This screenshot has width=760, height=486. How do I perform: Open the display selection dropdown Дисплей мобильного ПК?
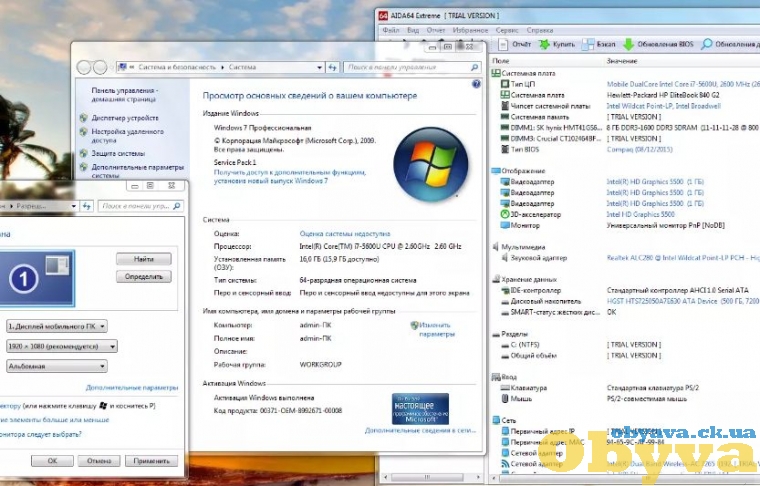pos(57,327)
